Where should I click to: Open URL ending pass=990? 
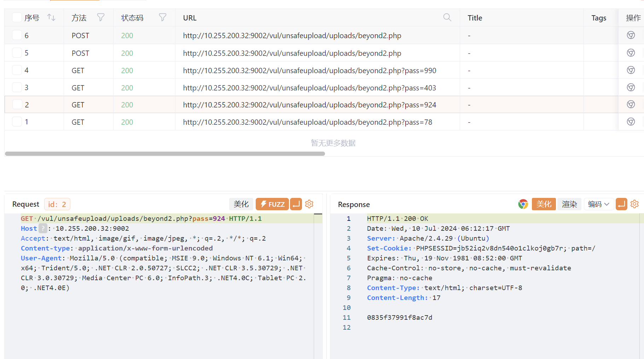[x=309, y=70]
